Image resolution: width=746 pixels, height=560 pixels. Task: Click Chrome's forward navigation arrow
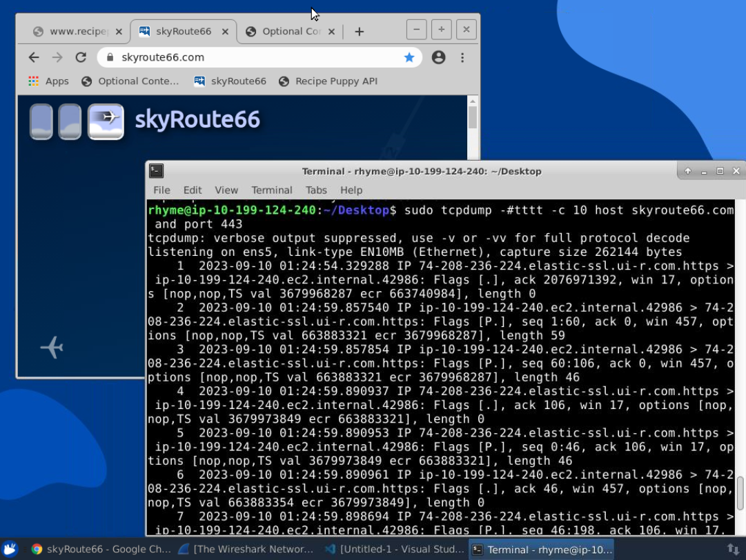(x=57, y=57)
